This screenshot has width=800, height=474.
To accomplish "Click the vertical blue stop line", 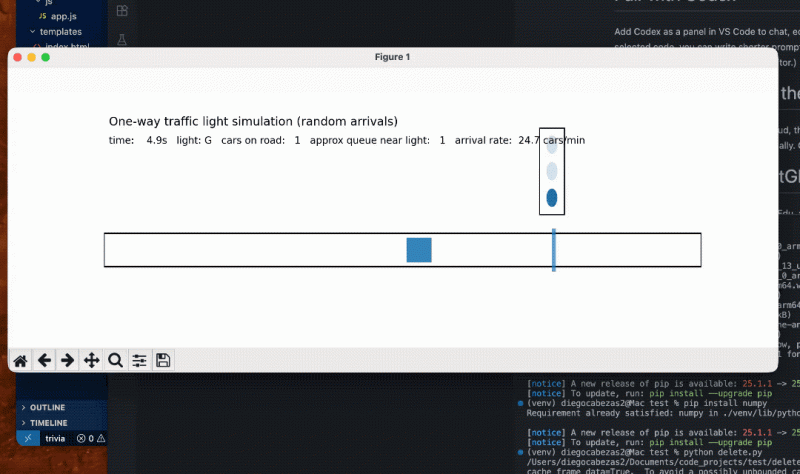I will [553, 250].
